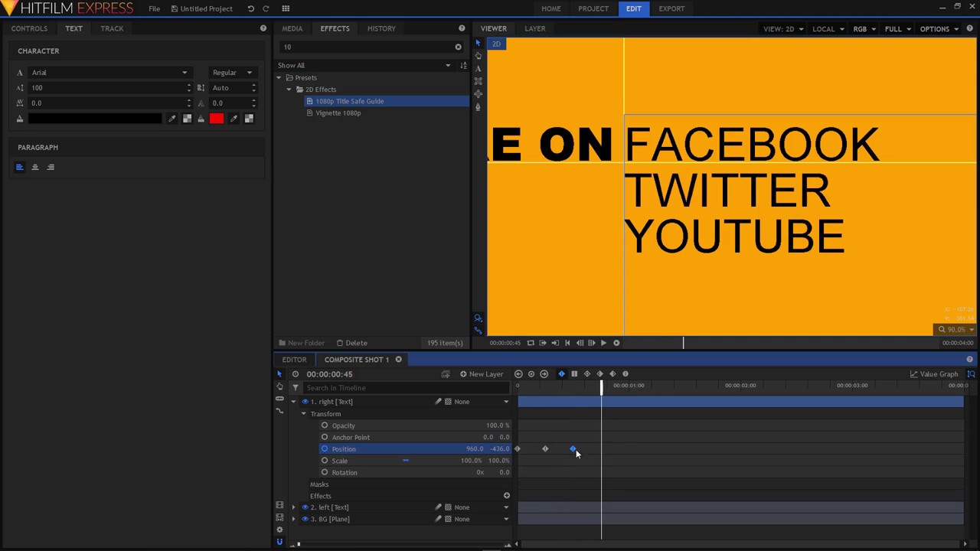Switch to the Track tab

coord(112,28)
